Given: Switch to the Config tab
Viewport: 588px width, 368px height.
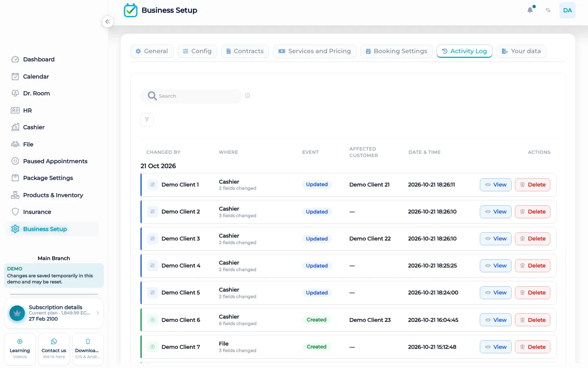Looking at the screenshot, I should click(x=197, y=51).
